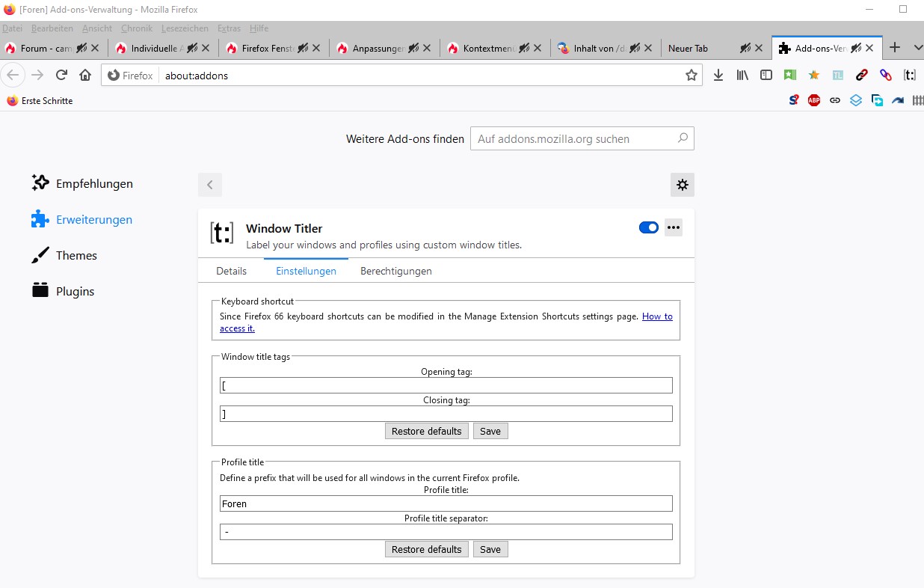Open Window Titler more options menu
The image size is (924, 588).
(x=674, y=227)
